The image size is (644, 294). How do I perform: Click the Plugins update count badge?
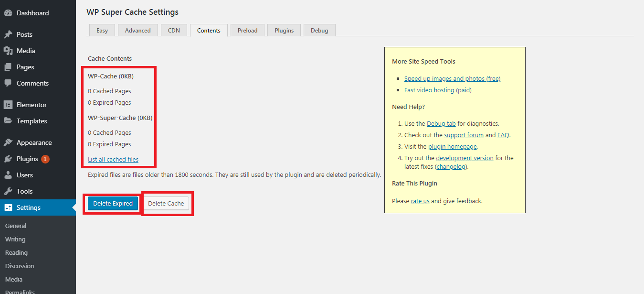click(45, 159)
